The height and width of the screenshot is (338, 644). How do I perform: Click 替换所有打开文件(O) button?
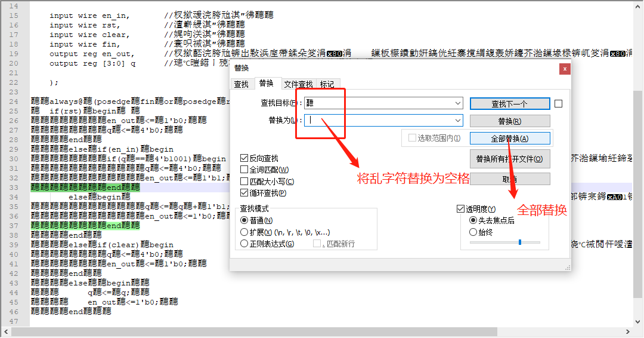tap(510, 159)
